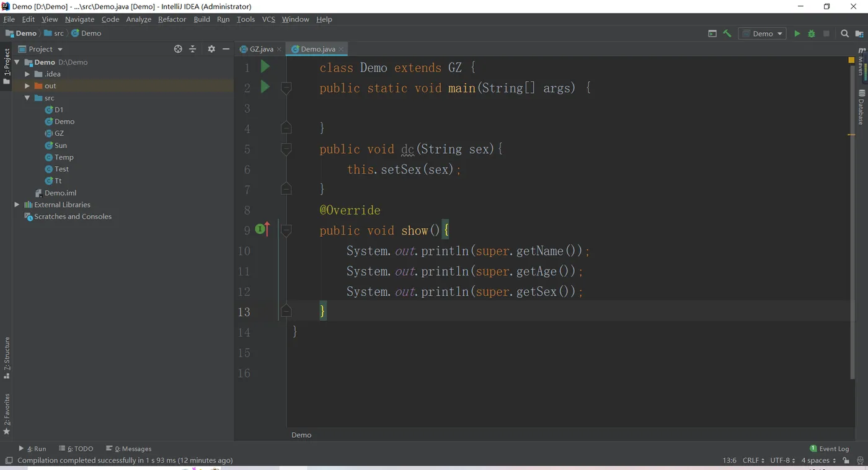Toggle the 1: Project side tool button
Screen dimensions: 868x470
[x=6, y=67]
